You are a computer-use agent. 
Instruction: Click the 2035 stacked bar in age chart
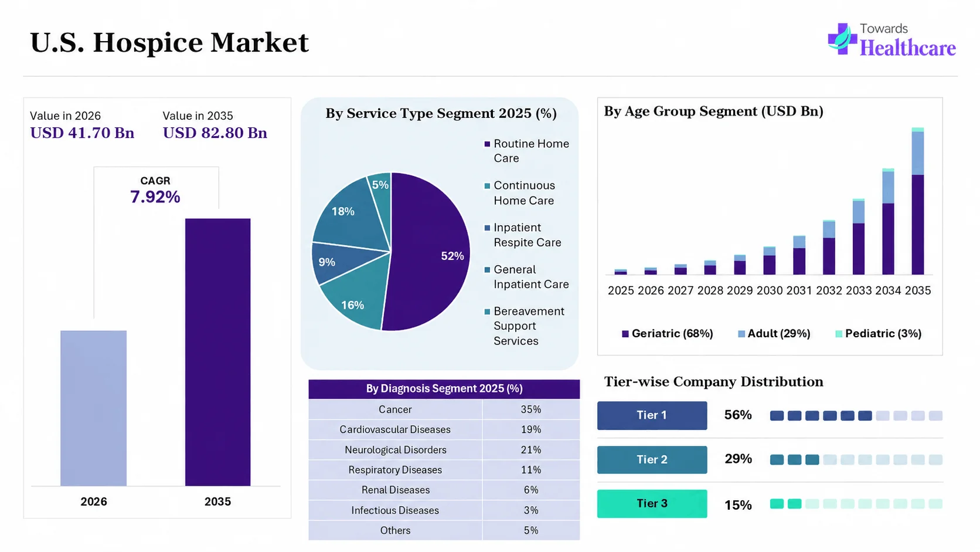[918, 201]
